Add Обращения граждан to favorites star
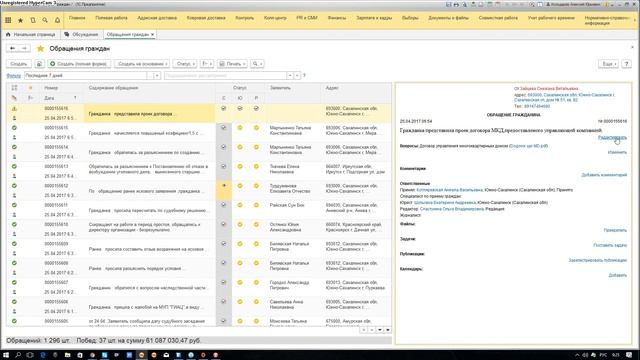Viewport: 640px width, 360px height. pos(40,49)
